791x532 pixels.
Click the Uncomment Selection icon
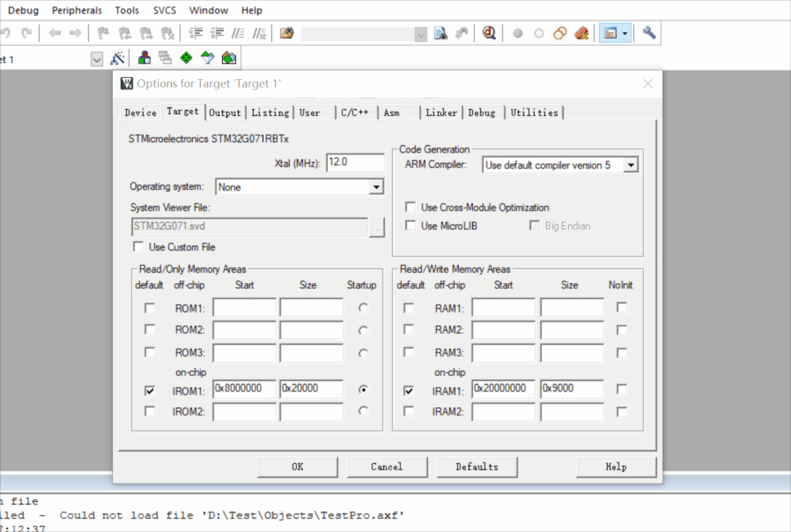[259, 33]
